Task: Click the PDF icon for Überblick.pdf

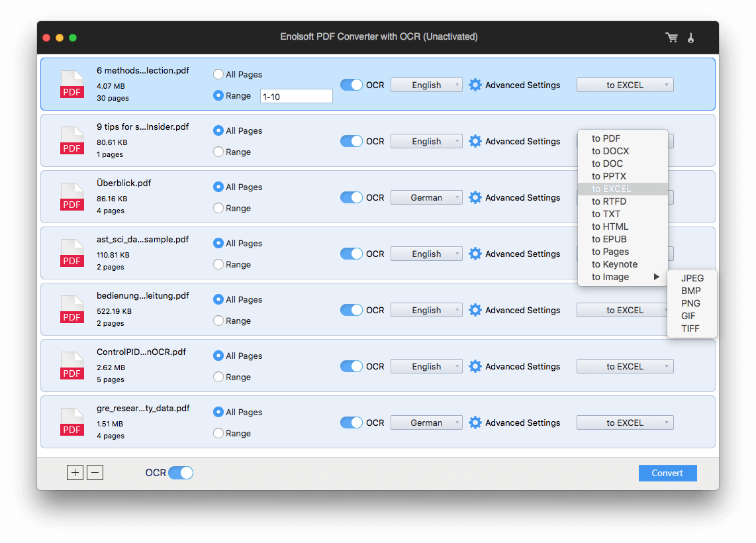Action: point(72,197)
